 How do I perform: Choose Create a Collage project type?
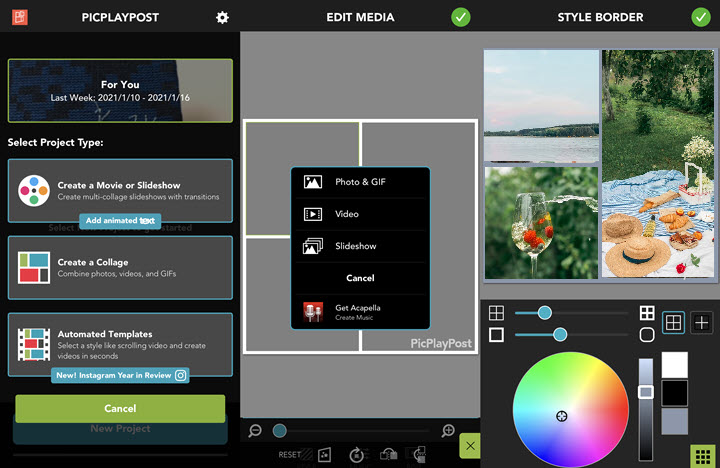[x=120, y=267]
